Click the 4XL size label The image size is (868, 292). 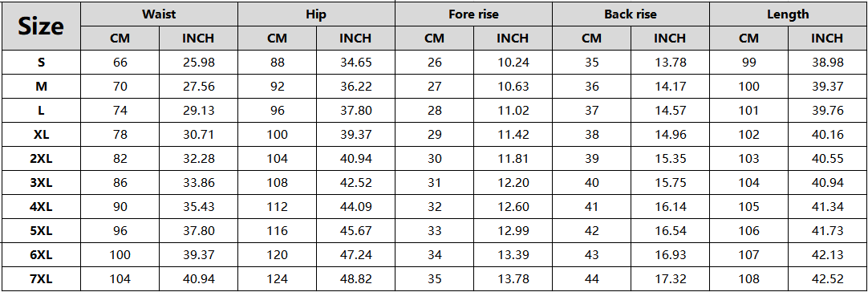click(x=41, y=207)
